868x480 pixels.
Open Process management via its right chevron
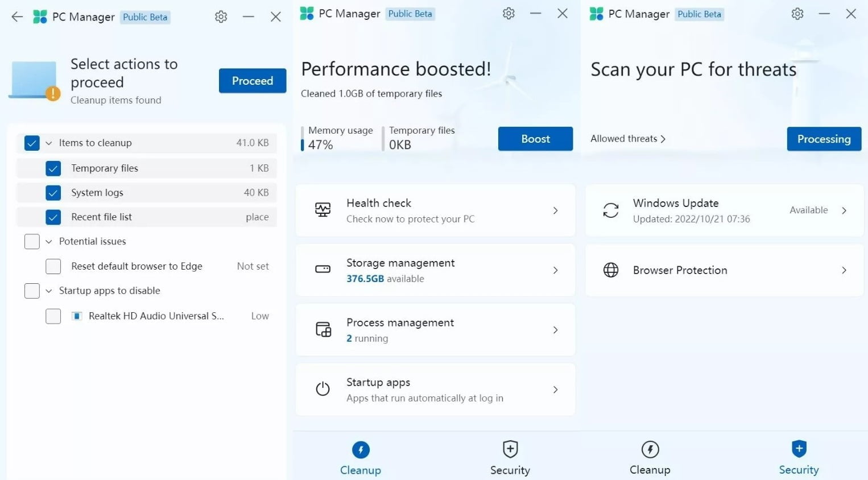tap(556, 330)
